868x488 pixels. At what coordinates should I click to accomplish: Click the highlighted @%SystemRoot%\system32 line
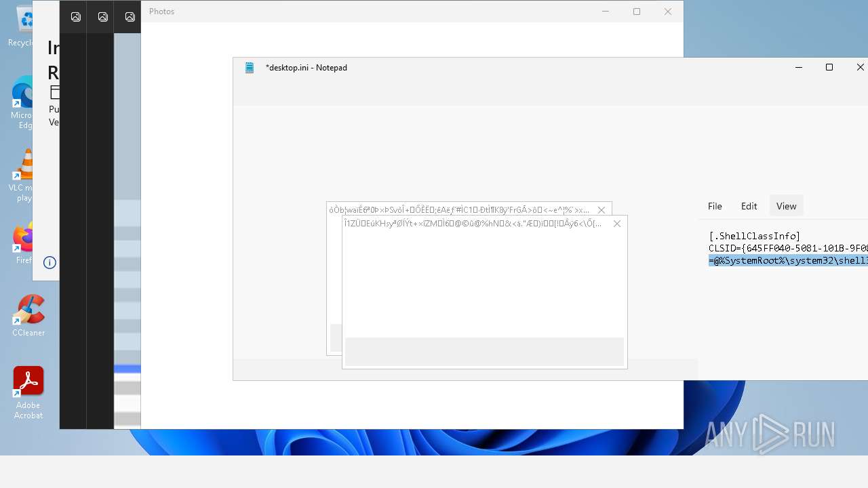tap(788, 260)
